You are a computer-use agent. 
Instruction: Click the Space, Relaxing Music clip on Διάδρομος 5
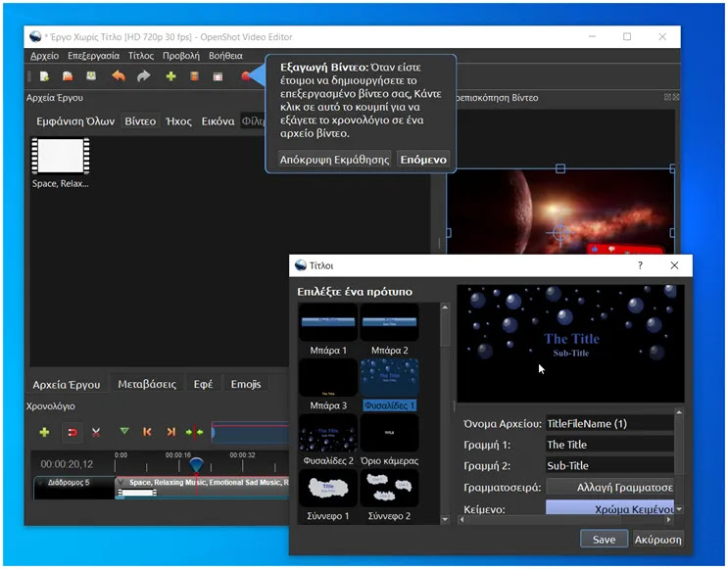click(202, 488)
